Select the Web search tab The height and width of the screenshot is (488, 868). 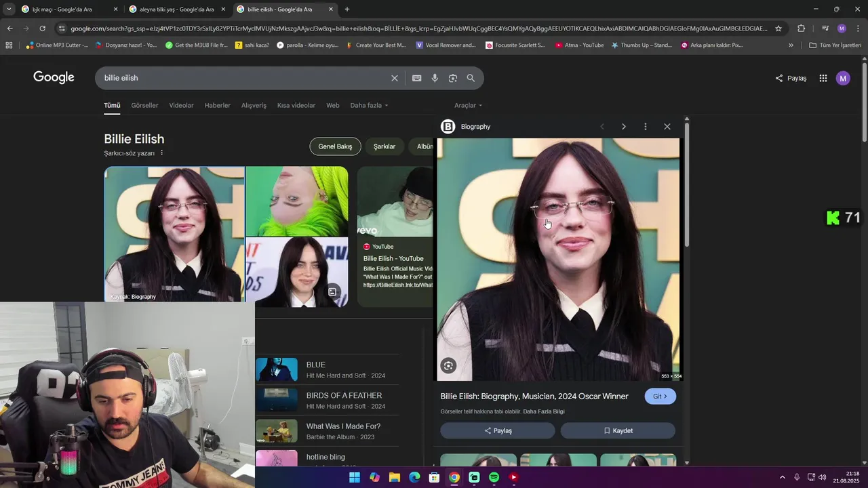[332, 105]
